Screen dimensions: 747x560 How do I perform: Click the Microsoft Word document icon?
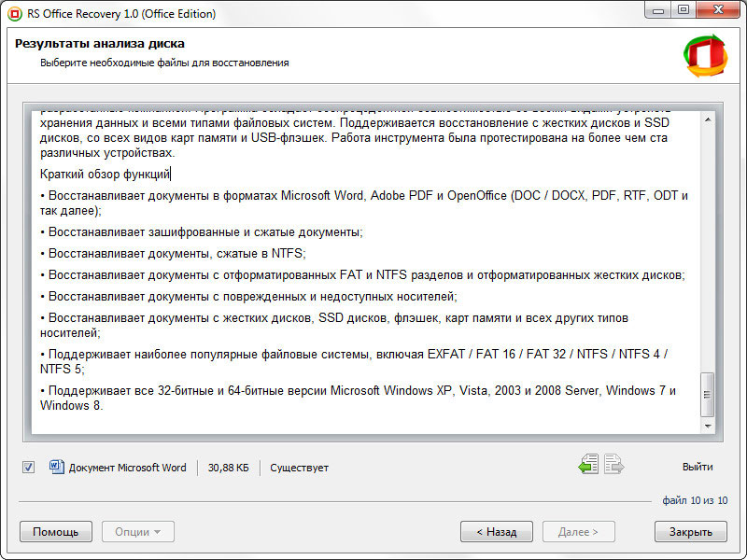click(57, 467)
